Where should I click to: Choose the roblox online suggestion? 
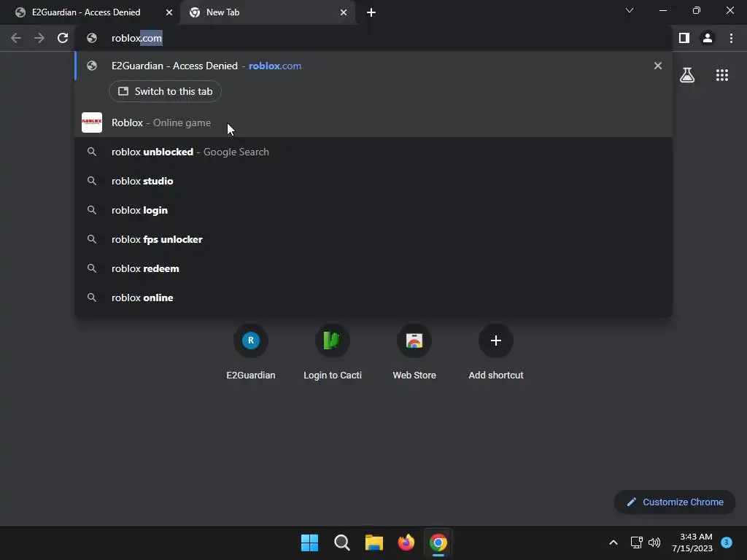click(373, 297)
